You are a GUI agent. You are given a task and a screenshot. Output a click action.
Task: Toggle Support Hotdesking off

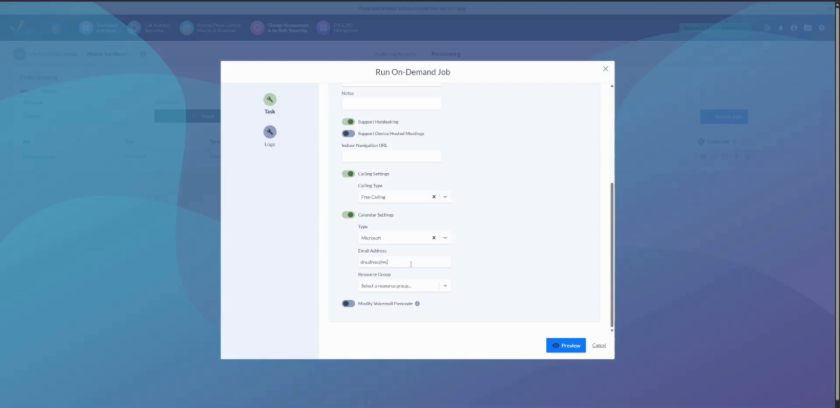348,122
